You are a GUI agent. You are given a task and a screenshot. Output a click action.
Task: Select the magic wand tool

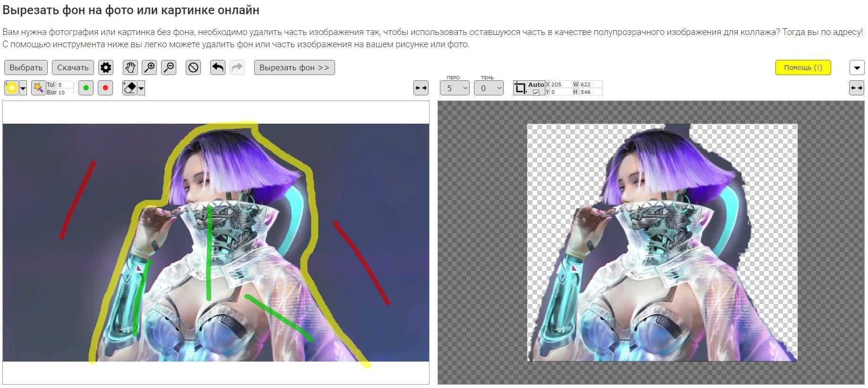pyautogui.click(x=38, y=88)
